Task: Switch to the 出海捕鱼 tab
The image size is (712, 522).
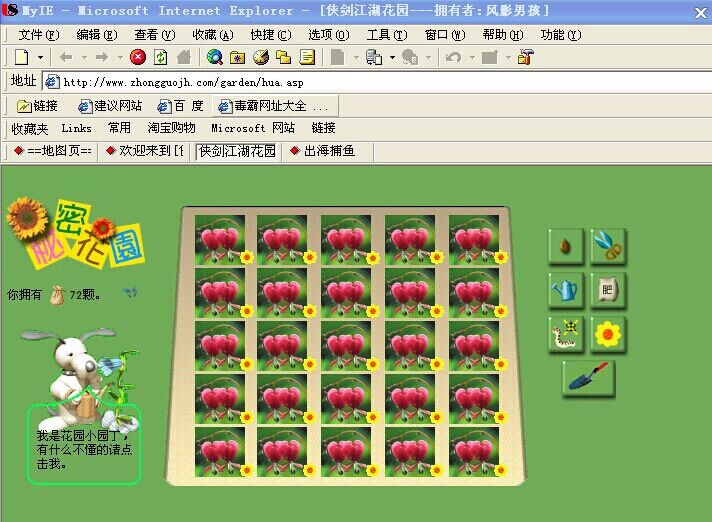Action: coord(322,151)
